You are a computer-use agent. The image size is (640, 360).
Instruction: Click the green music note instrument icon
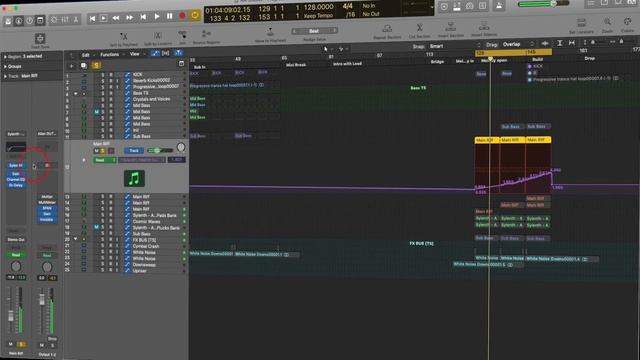tap(134, 178)
